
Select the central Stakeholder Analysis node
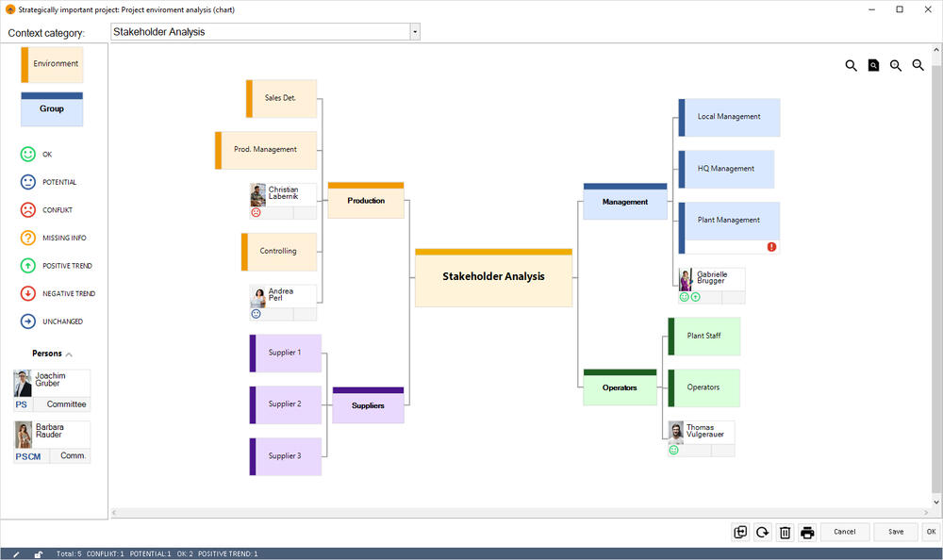(493, 277)
